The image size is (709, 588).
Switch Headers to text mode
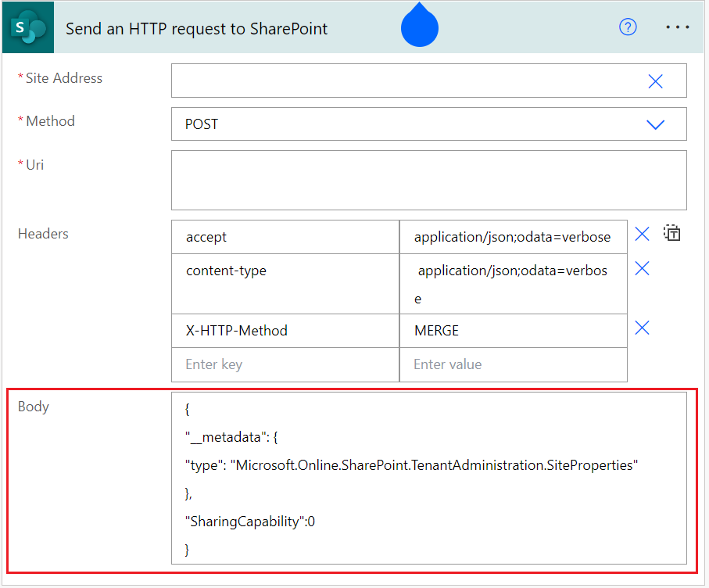coord(672,233)
